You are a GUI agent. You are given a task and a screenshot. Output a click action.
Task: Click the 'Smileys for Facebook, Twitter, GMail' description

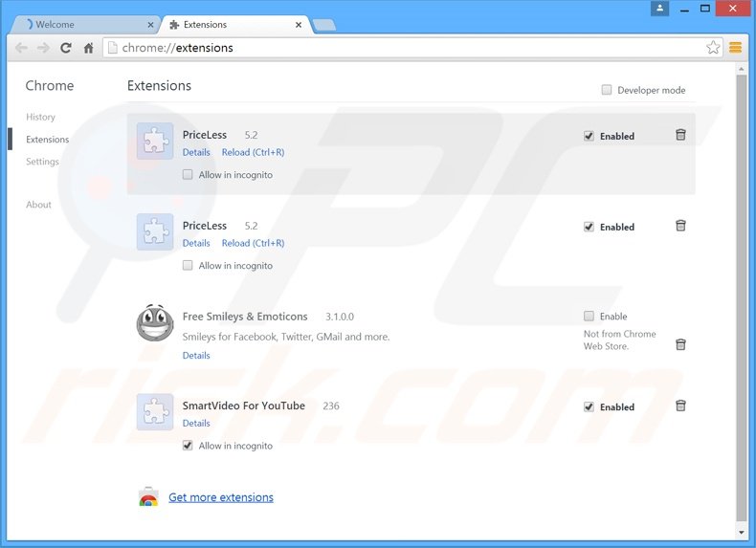[x=286, y=337]
